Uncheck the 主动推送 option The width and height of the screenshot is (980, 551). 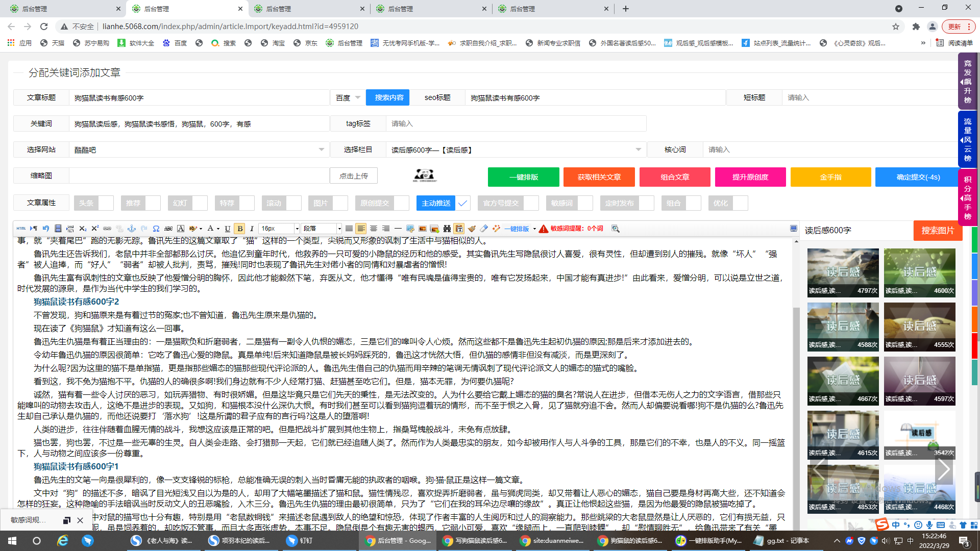462,203
